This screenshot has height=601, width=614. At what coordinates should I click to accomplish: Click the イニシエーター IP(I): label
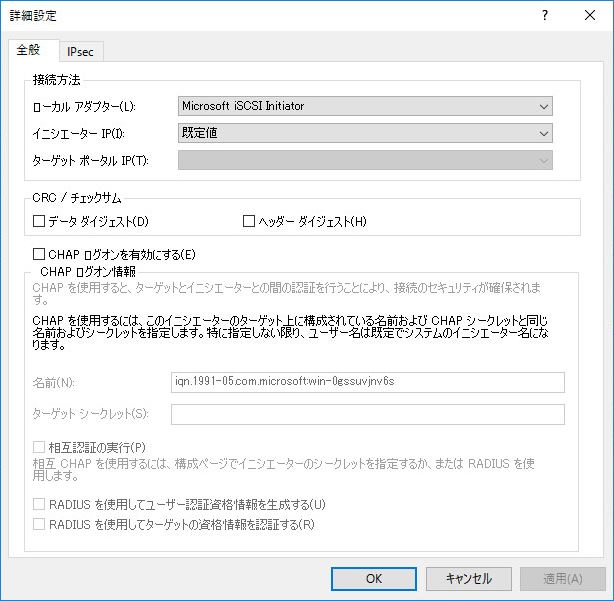(79, 134)
